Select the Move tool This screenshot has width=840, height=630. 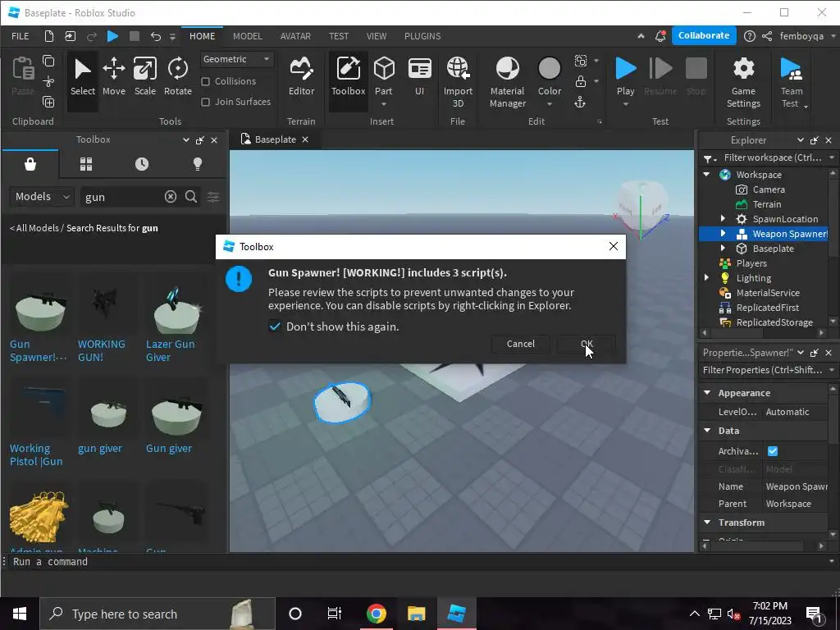[113, 77]
